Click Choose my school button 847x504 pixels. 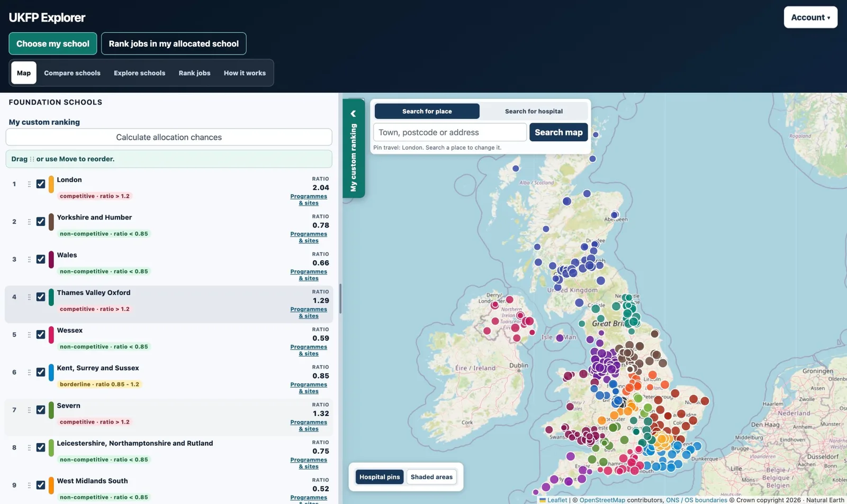(x=53, y=43)
